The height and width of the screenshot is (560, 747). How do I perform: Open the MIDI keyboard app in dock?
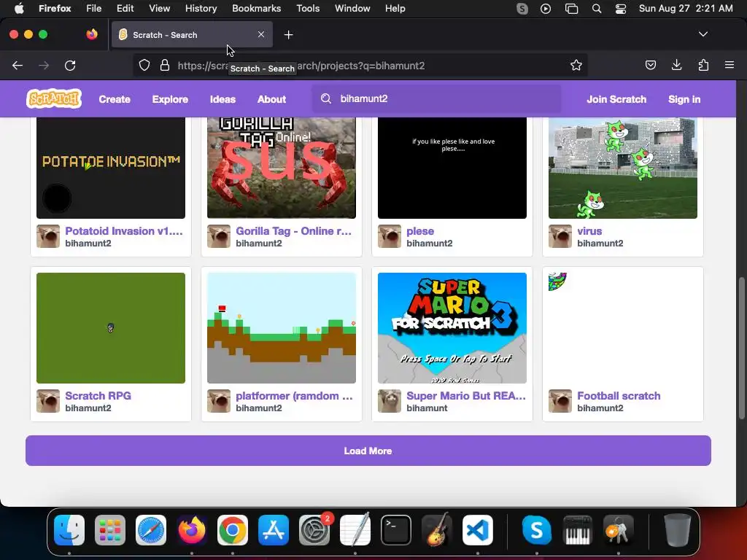(578, 530)
